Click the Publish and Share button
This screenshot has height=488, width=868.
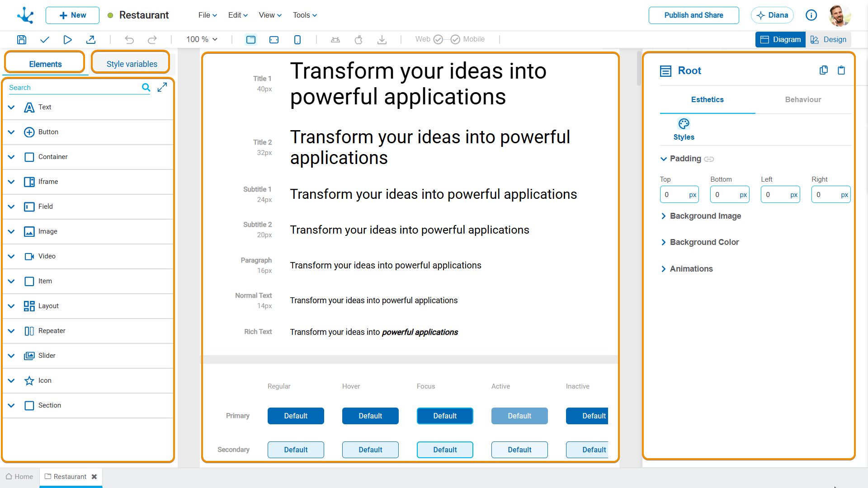coord(693,15)
